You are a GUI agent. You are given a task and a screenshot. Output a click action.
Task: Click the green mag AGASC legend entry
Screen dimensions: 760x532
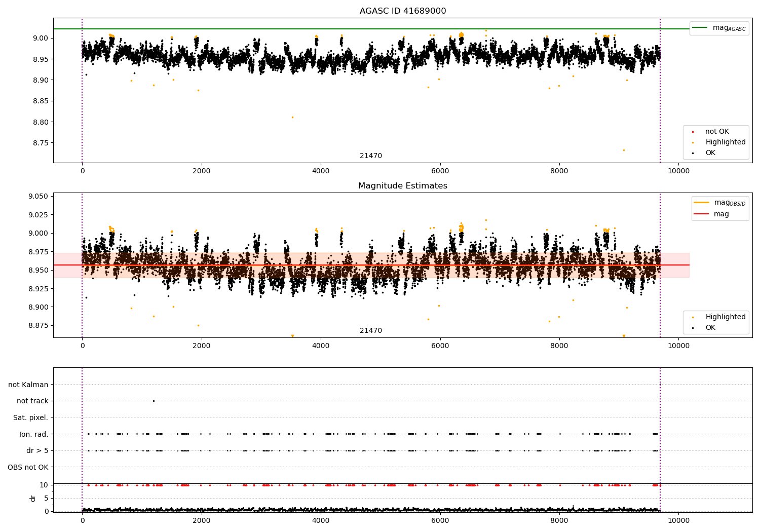719,28
